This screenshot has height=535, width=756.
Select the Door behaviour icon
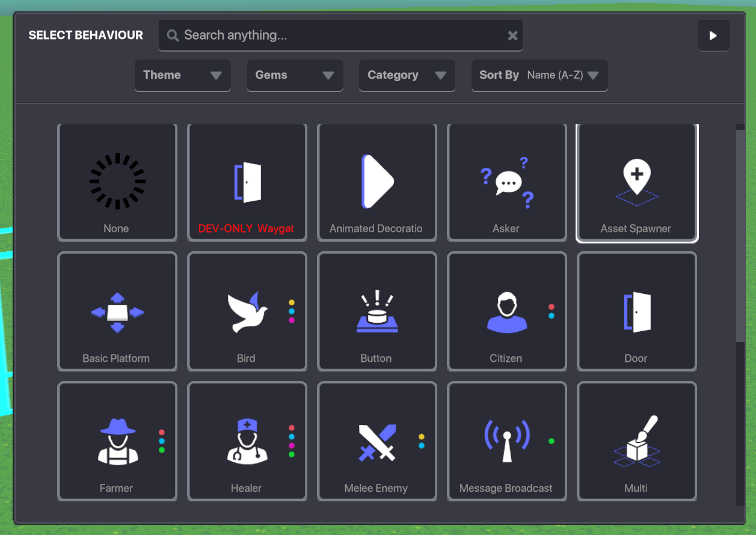tap(637, 312)
